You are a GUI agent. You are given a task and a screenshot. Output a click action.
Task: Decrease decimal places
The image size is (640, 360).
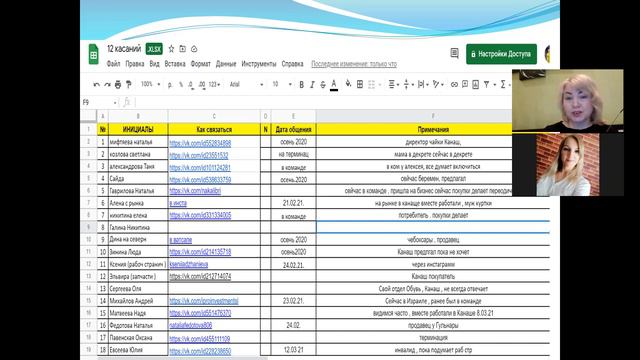pos(191,84)
